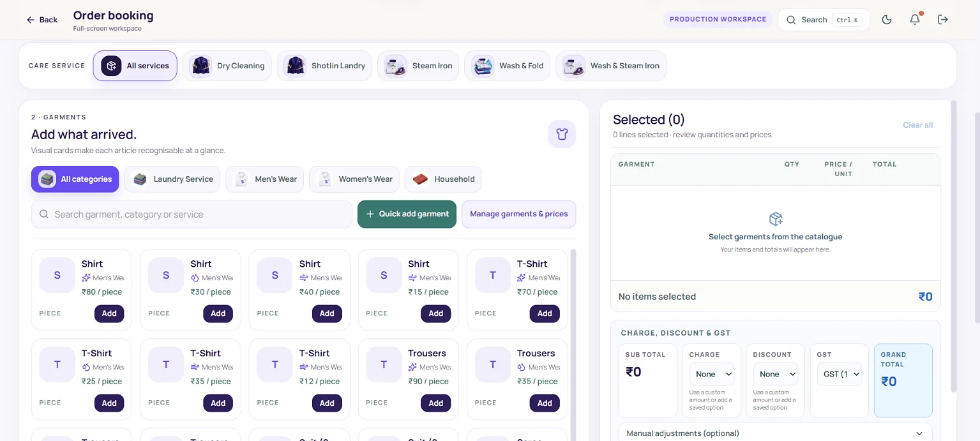980x441 pixels.
Task: Focus the garment, category or service search field
Action: pos(192,214)
